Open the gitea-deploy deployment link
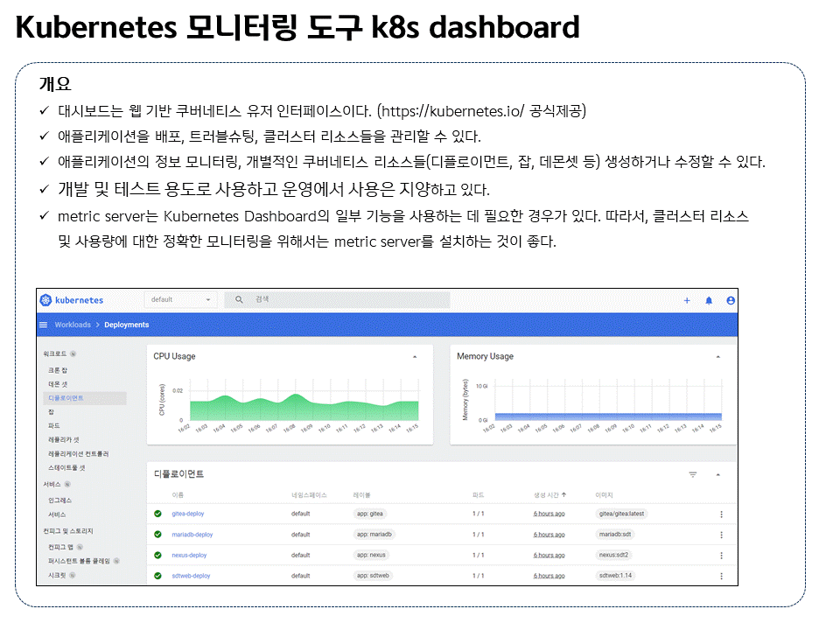Viewport: 840px width, 630px height. [188, 514]
